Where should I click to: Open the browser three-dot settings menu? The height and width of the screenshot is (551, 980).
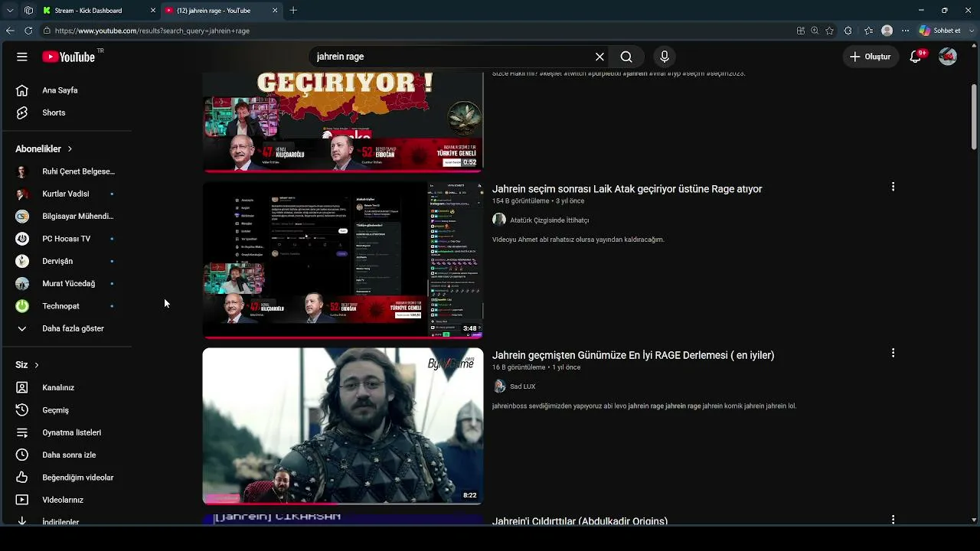[x=906, y=31]
